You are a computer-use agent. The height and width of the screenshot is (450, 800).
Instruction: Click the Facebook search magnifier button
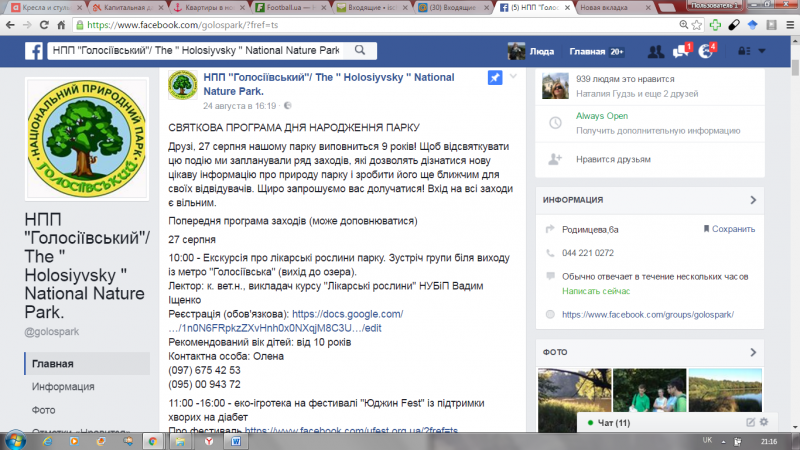coord(360,50)
